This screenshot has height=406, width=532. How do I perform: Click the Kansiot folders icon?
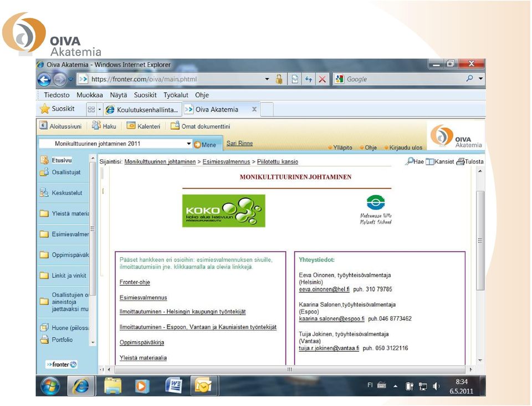[x=439, y=161]
